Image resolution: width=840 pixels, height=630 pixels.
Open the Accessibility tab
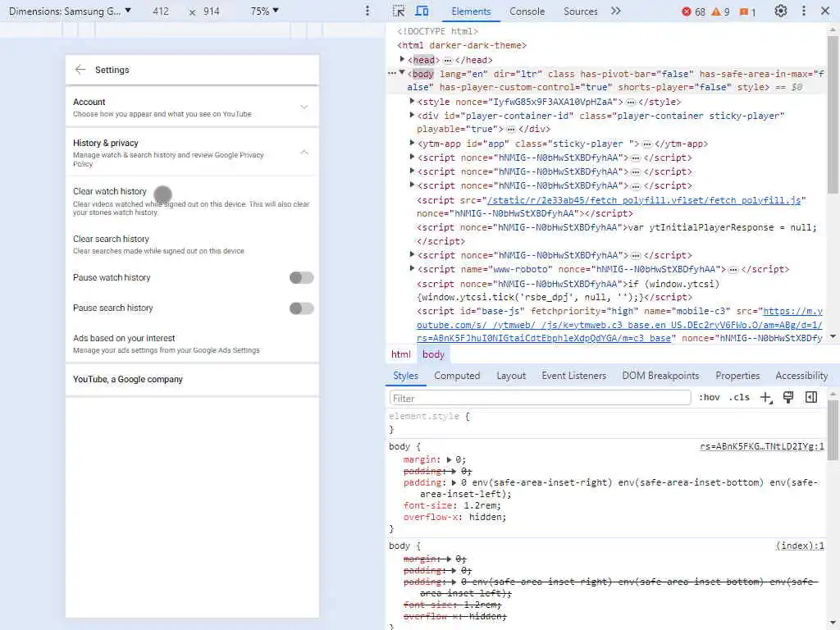[x=801, y=376]
